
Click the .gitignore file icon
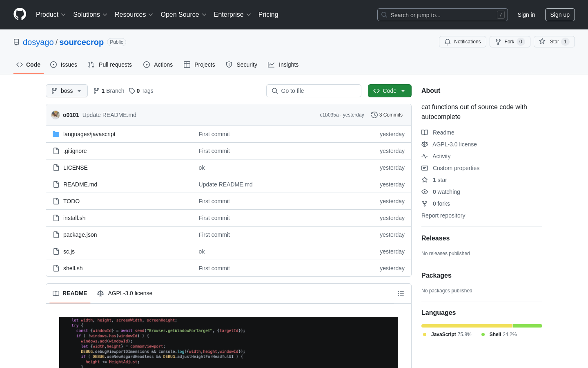56,151
